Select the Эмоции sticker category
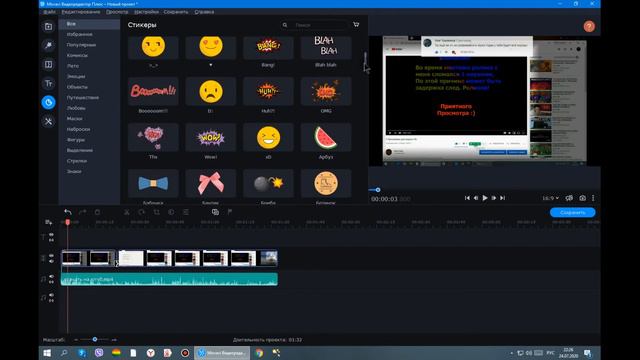Viewport: 640px width, 360px height. tap(76, 76)
